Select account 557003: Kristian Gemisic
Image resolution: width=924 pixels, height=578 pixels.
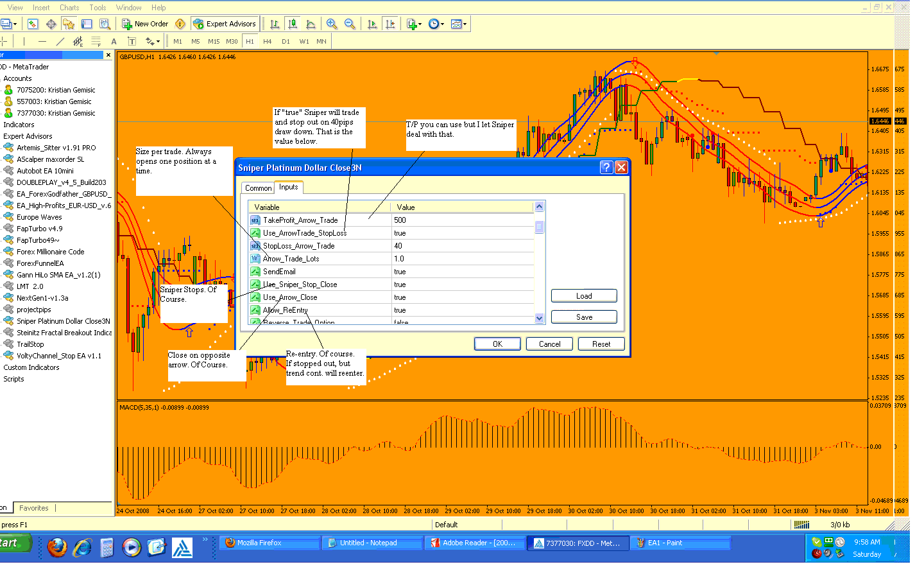(x=54, y=101)
